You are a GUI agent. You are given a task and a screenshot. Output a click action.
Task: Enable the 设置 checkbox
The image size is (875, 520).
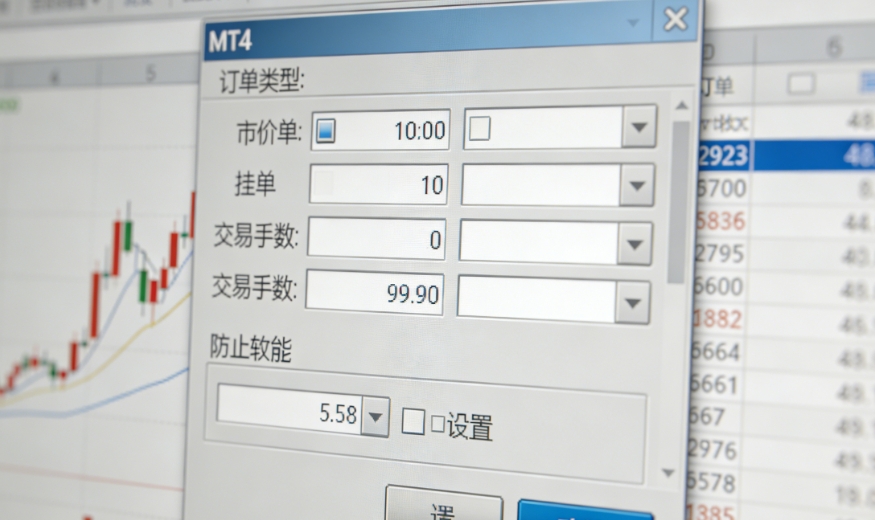(x=413, y=421)
